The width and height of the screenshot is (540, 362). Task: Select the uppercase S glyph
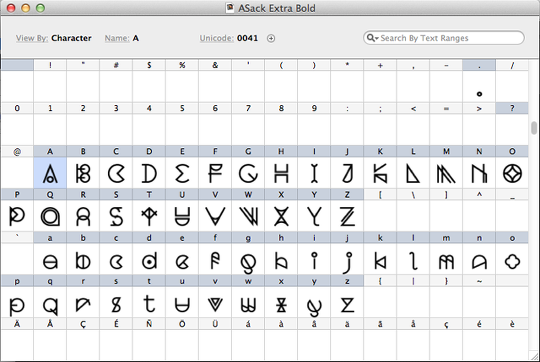click(116, 216)
